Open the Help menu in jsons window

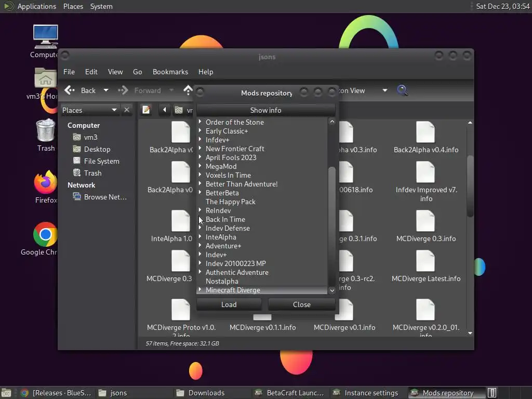[x=206, y=72]
